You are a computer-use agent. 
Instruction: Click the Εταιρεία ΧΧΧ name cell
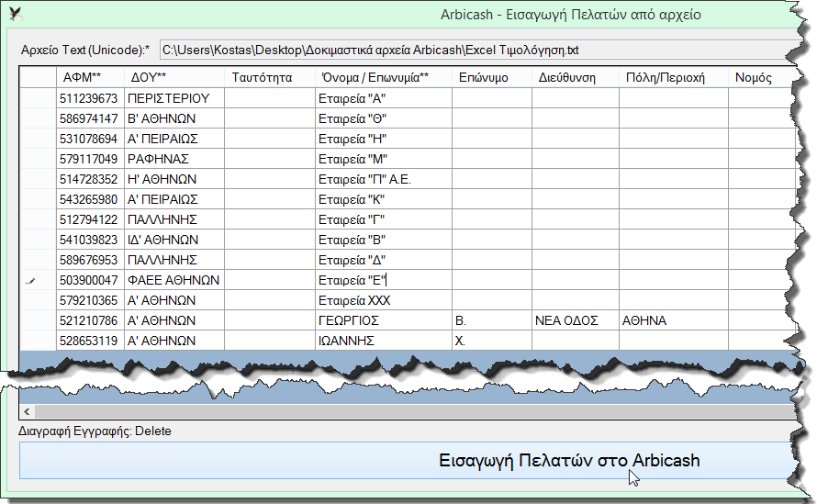(384, 300)
